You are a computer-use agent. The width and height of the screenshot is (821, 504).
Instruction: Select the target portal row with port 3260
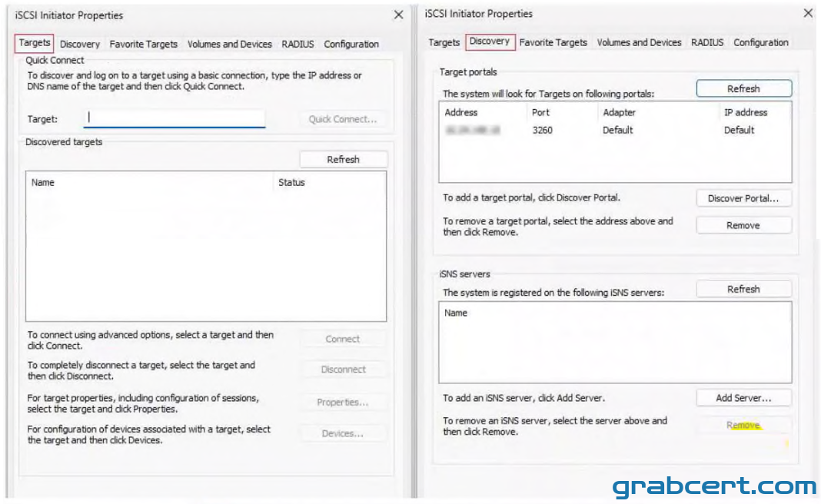615,131
